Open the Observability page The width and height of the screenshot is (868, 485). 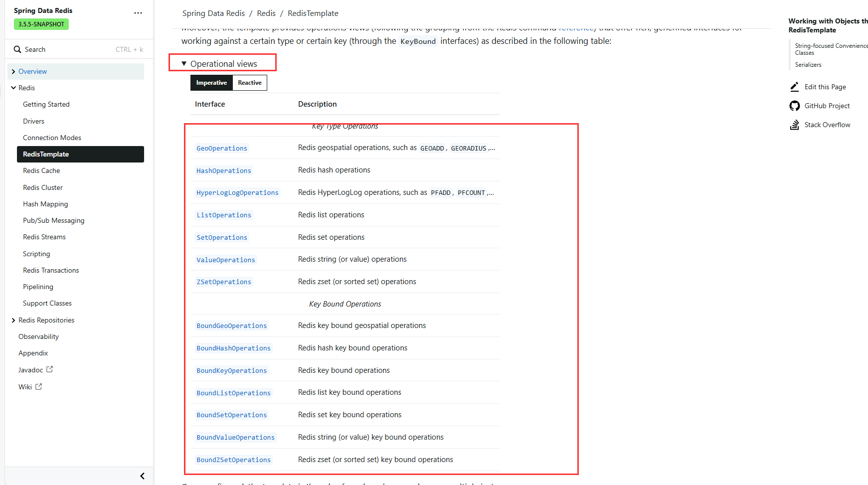(38, 336)
